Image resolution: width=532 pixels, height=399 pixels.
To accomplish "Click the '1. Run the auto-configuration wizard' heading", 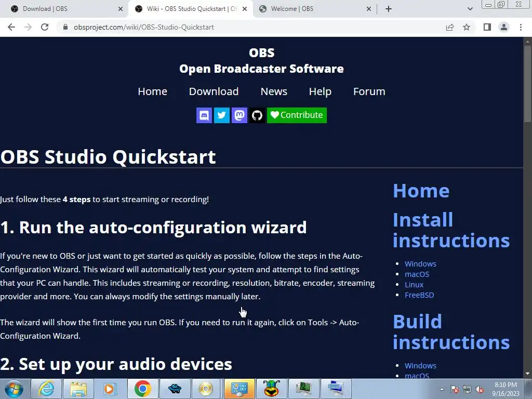I will pyautogui.click(x=153, y=228).
